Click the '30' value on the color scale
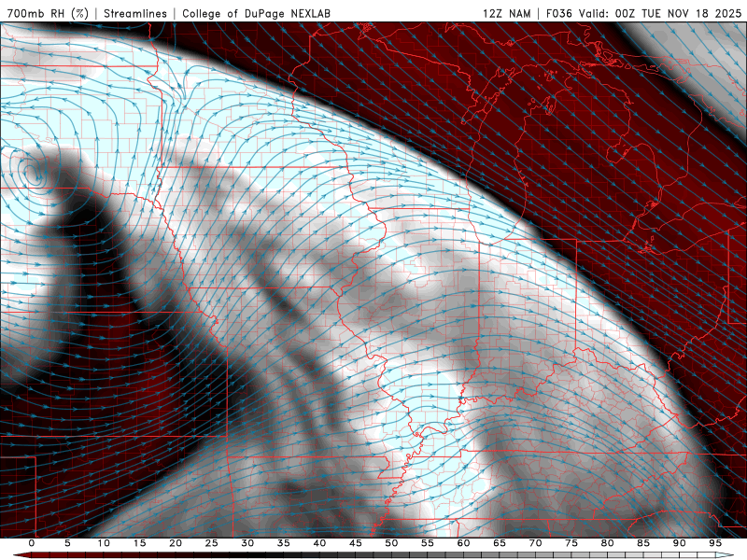The height and width of the screenshot is (560, 747). tap(247, 543)
